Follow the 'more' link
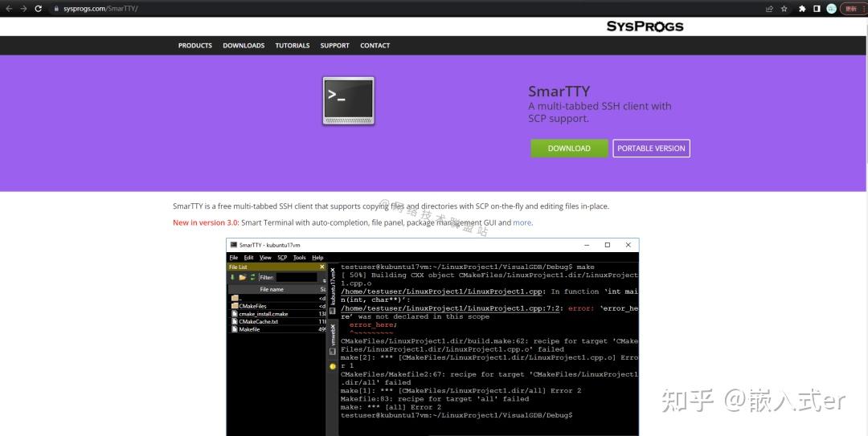The height and width of the screenshot is (436, 868). click(522, 222)
